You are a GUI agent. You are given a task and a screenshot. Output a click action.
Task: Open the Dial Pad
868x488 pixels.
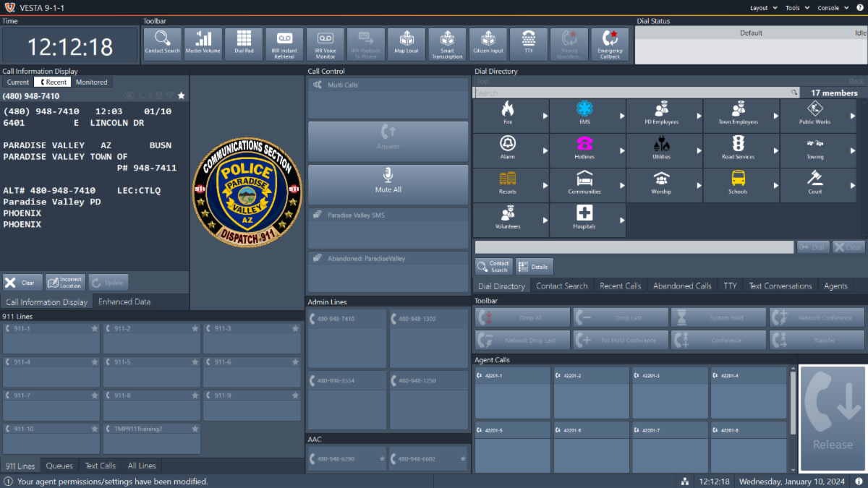[244, 45]
